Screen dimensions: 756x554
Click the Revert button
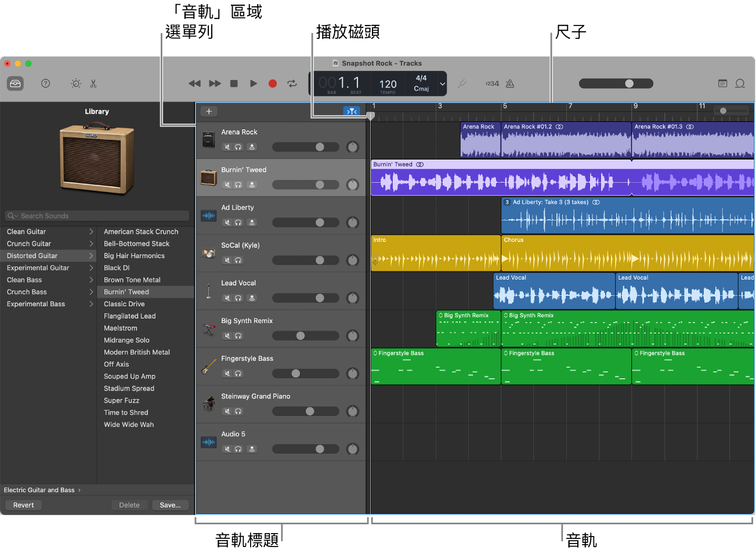24,505
